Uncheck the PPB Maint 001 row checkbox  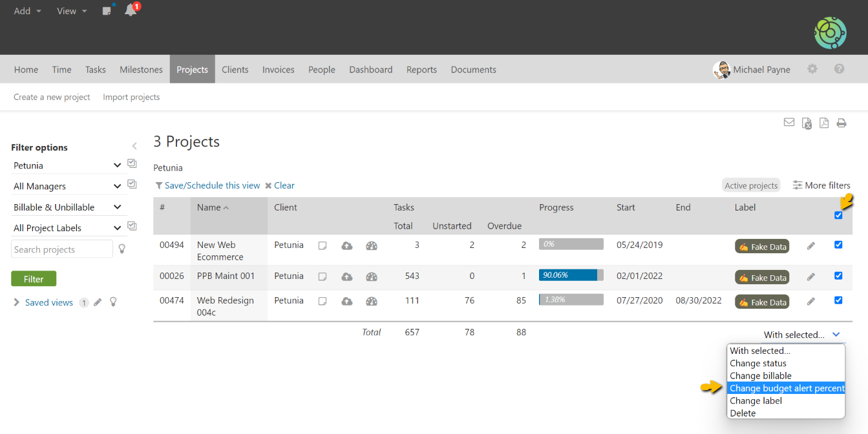838,276
